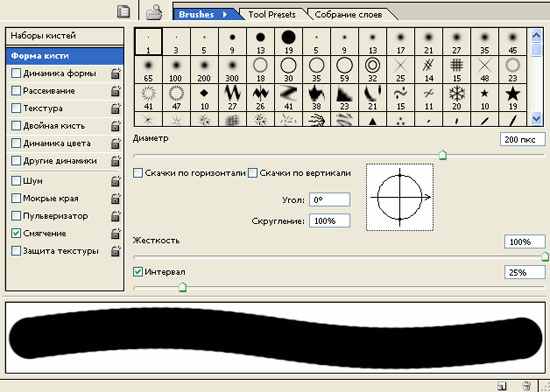Uncheck the Смягчение option
Image resolution: width=550 pixels, height=392 pixels.
coord(16,234)
